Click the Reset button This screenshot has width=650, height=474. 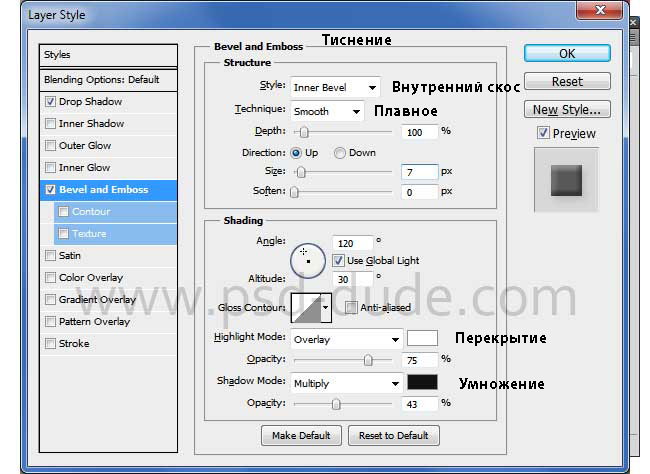click(x=567, y=81)
